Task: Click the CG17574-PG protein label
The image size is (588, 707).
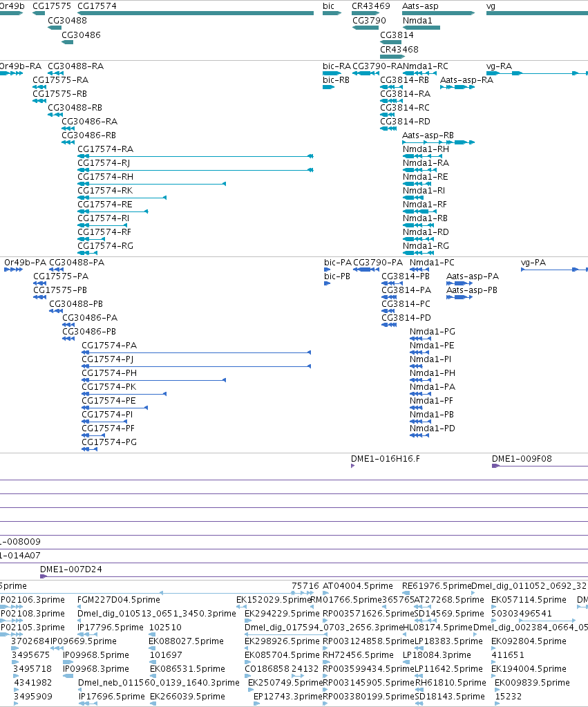Action: 109,442
